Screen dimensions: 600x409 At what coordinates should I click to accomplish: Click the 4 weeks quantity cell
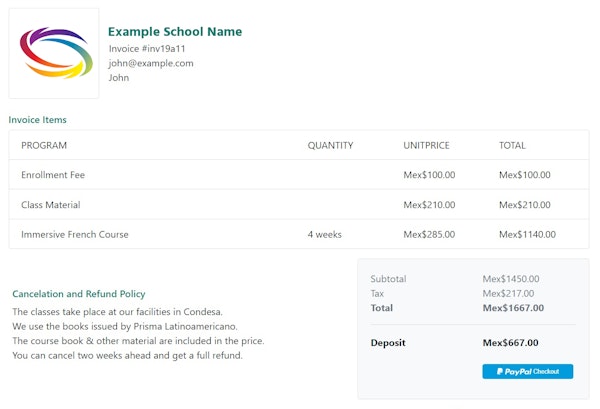pos(325,234)
